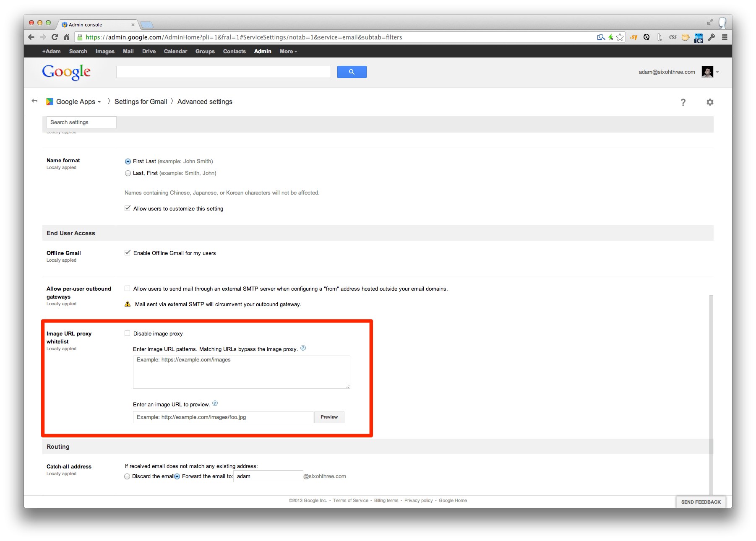The height and width of the screenshot is (541, 756).
Task: Click the Google search magnifier button
Action: [x=352, y=72]
